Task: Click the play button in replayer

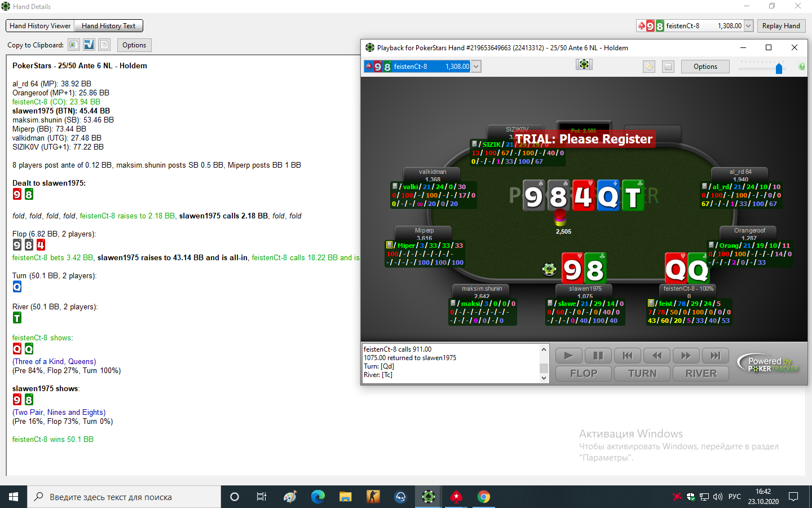Action: (x=569, y=356)
